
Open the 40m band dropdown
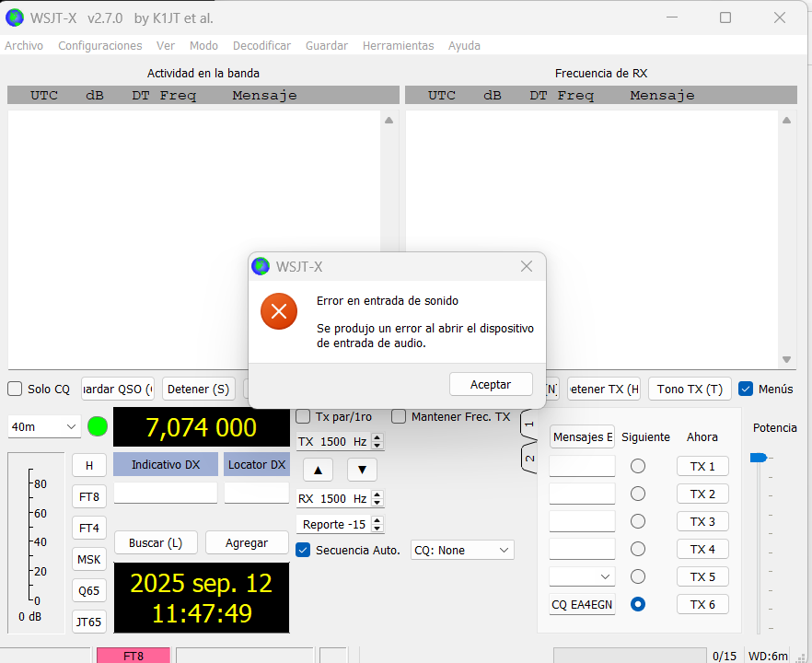coord(44,427)
